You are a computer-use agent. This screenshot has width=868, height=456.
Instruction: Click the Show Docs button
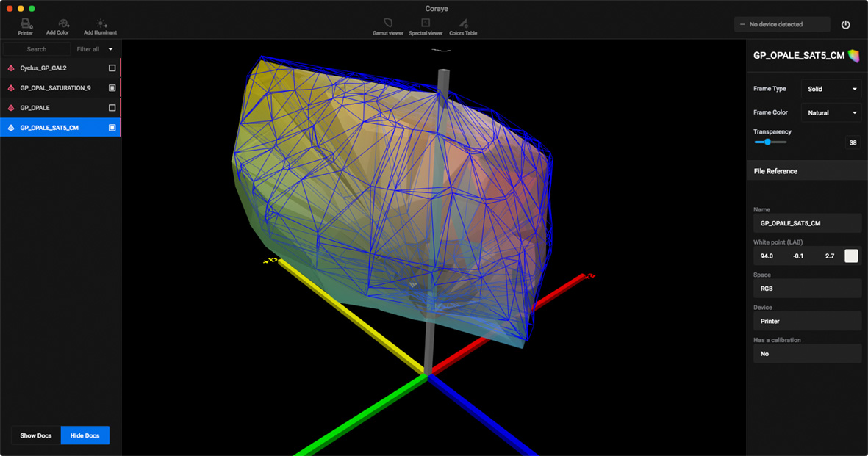click(36, 435)
